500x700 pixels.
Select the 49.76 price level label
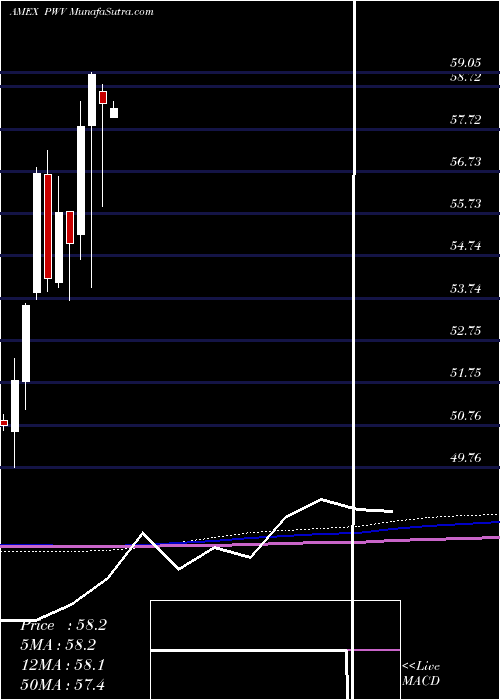coord(466,458)
